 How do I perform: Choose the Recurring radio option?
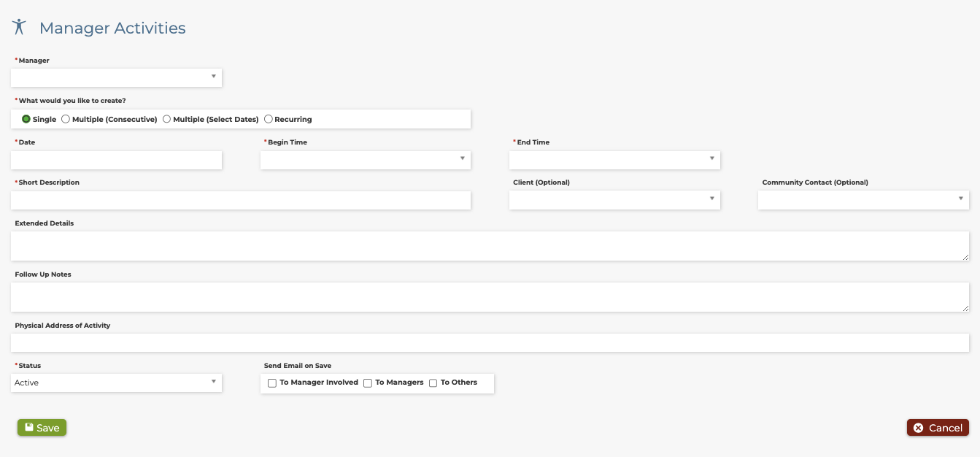tap(269, 119)
